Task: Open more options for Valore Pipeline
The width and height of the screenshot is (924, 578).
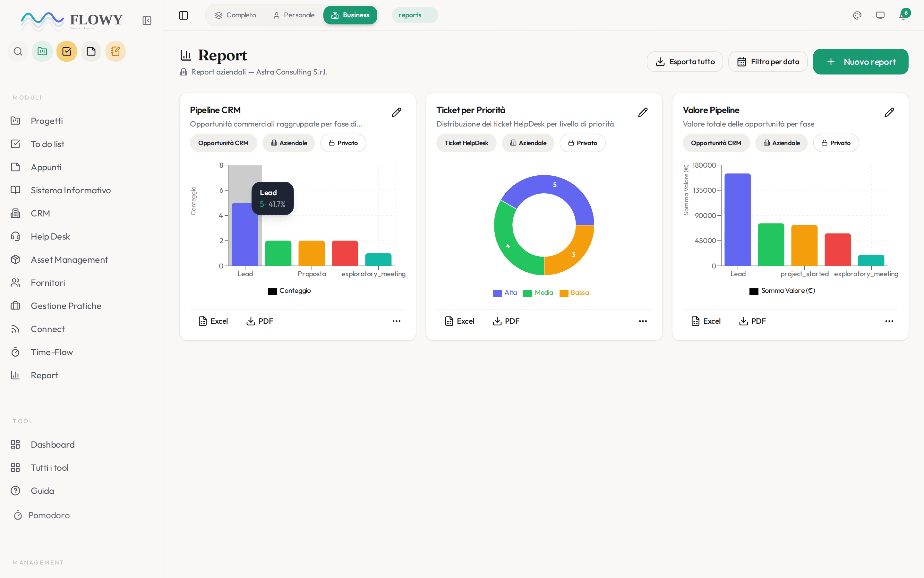Action: coord(889,321)
